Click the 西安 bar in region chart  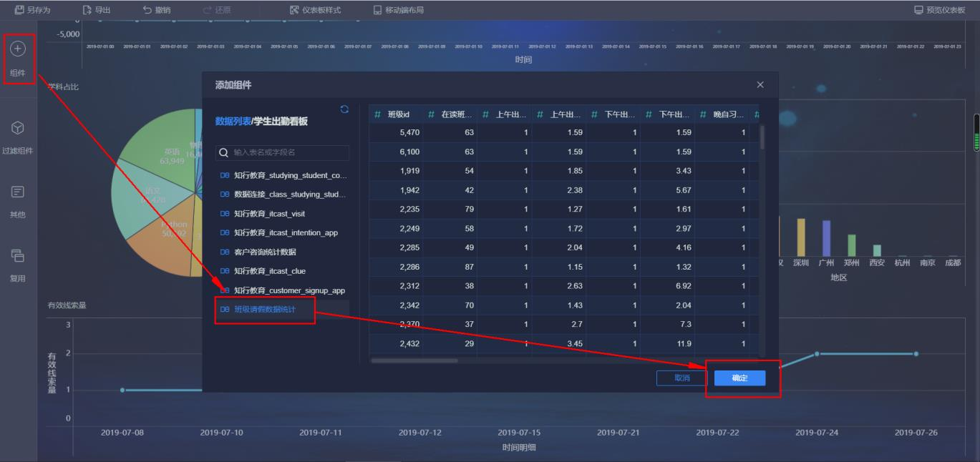[877, 250]
